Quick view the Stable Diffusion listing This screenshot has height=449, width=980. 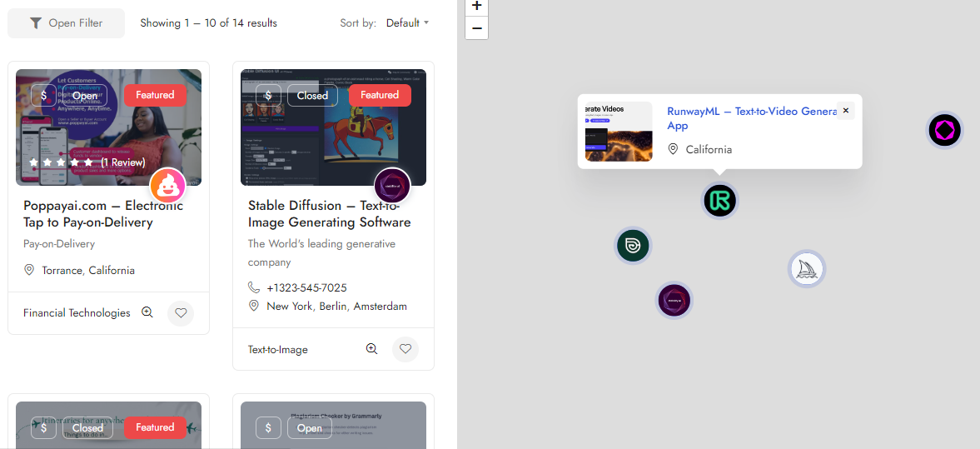pyautogui.click(x=372, y=348)
